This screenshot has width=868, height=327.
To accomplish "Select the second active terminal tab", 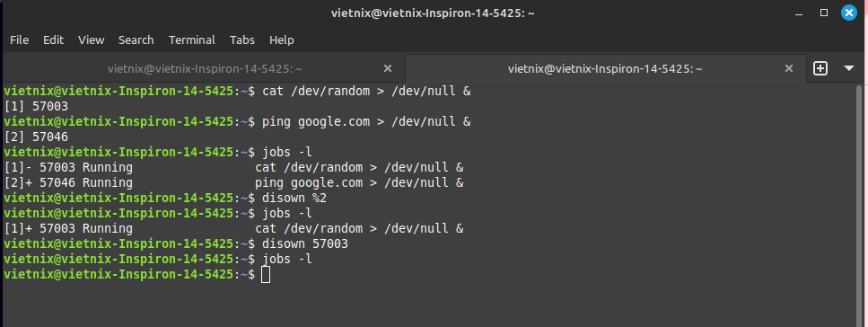I will tap(605, 68).
